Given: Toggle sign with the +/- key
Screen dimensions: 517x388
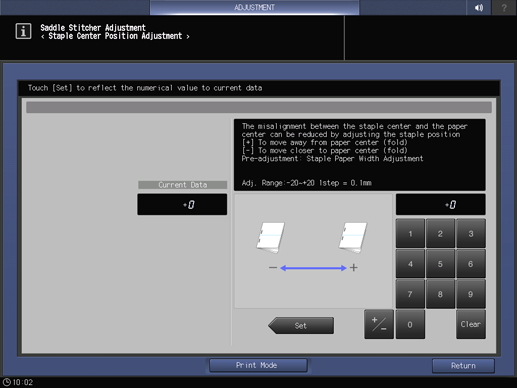Looking at the screenshot, I should (x=379, y=324).
